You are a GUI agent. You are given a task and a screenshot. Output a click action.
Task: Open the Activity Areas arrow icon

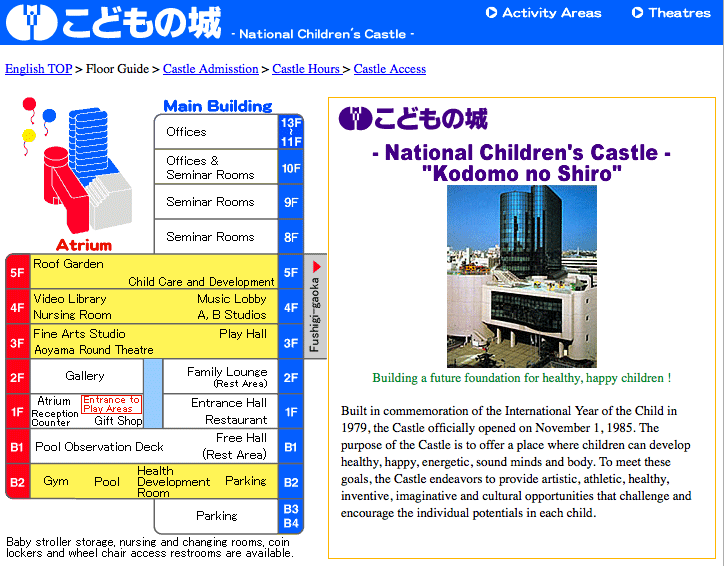[x=491, y=12]
